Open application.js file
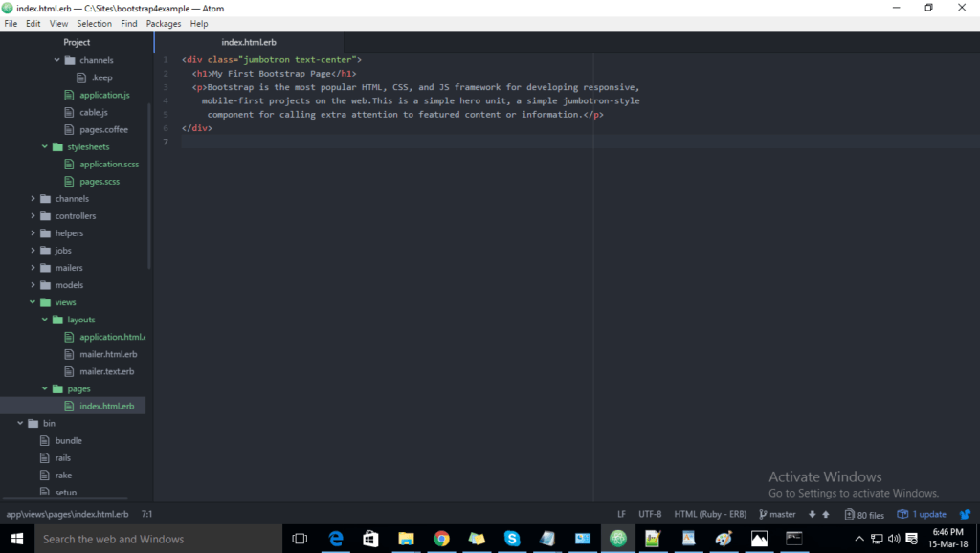This screenshot has width=980, height=553. (104, 95)
